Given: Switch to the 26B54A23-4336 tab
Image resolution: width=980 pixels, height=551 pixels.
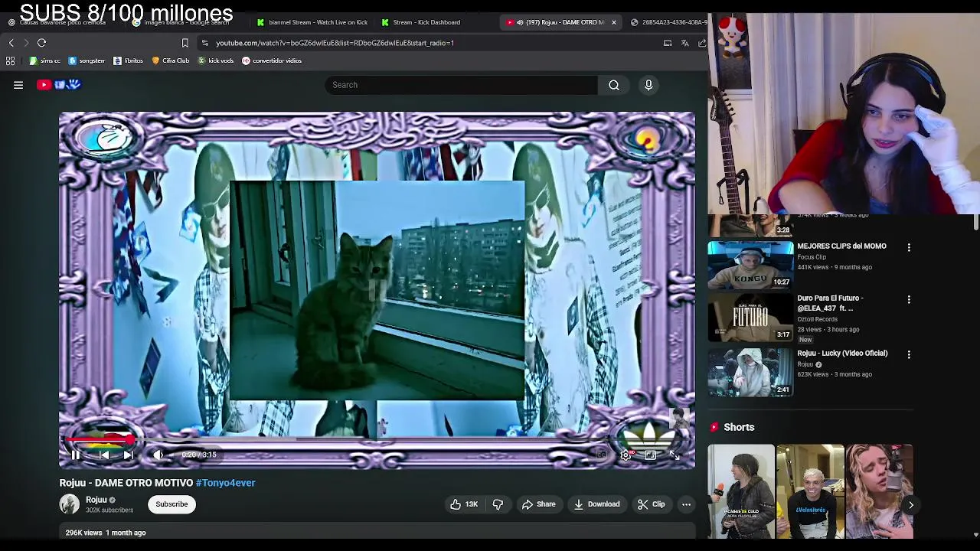Looking at the screenshot, I should [x=668, y=22].
